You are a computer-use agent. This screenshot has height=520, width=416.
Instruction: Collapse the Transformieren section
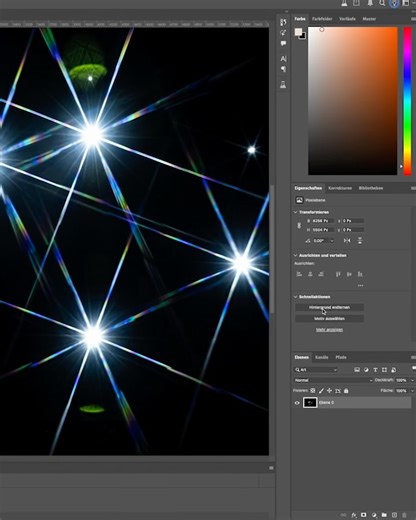[295, 212]
